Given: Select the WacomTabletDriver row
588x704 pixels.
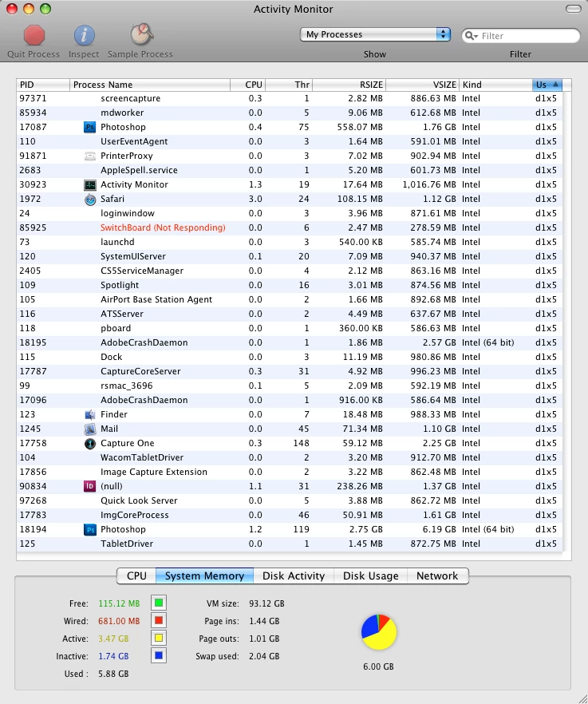Looking at the screenshot, I should click(x=290, y=457).
